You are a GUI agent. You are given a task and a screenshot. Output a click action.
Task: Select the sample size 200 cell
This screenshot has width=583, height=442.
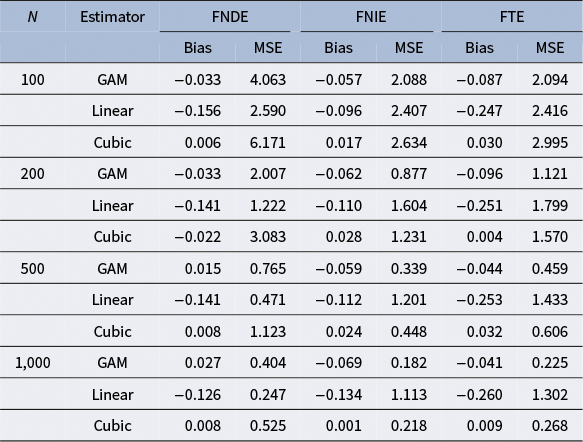pos(33,174)
